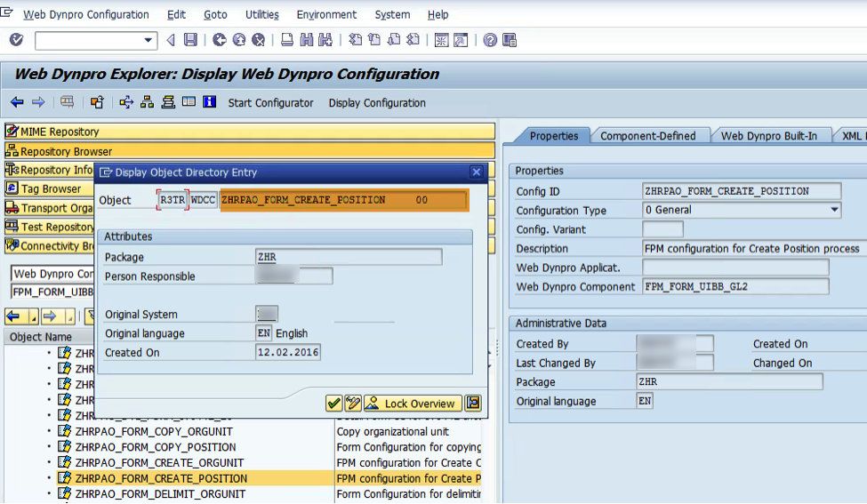Open the System menu

(x=392, y=14)
